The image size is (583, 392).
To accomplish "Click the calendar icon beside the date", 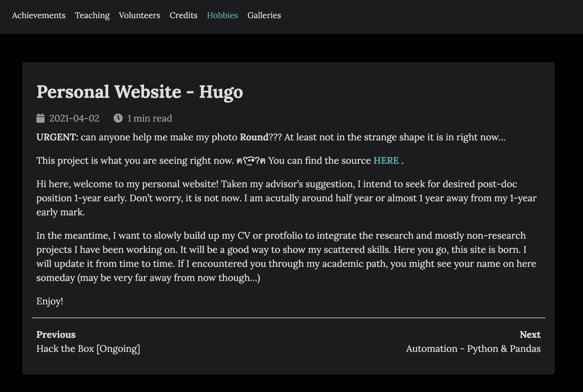I will point(41,118).
